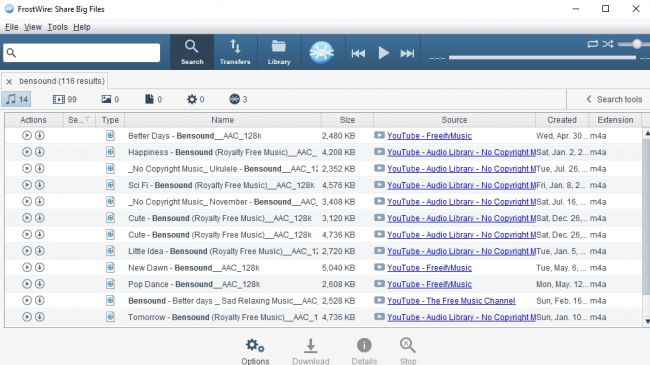Click the search text field
The image size is (650, 365).
click(x=82, y=53)
